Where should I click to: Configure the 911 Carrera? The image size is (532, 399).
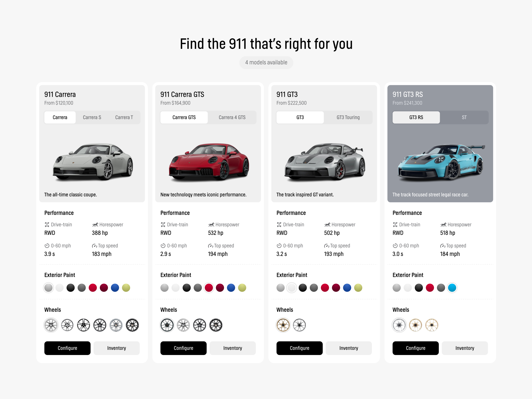point(67,348)
